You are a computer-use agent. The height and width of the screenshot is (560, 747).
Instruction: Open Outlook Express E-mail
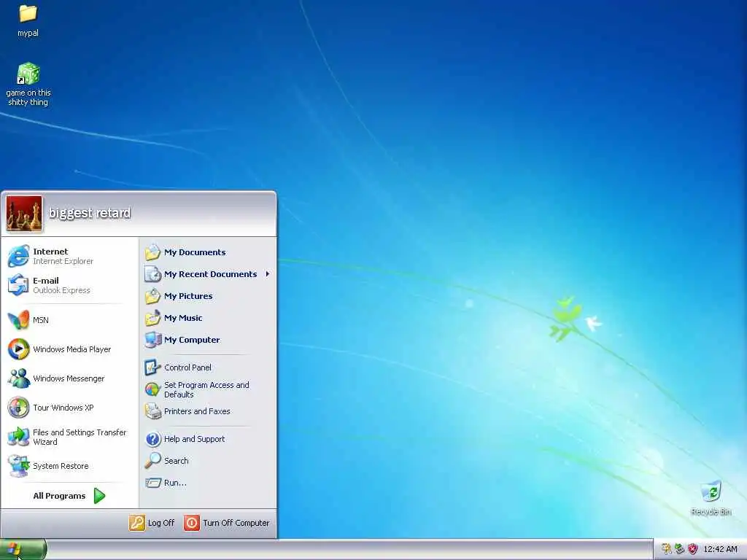click(x=69, y=285)
